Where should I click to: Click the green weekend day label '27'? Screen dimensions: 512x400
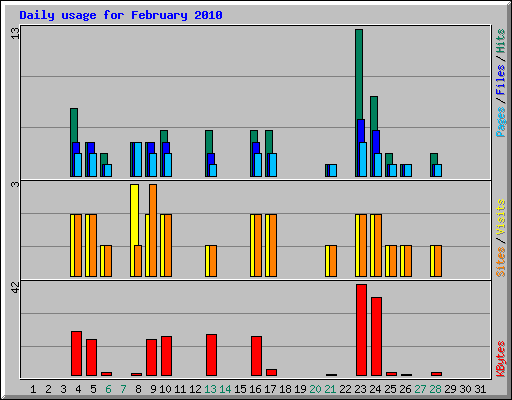[420, 389]
